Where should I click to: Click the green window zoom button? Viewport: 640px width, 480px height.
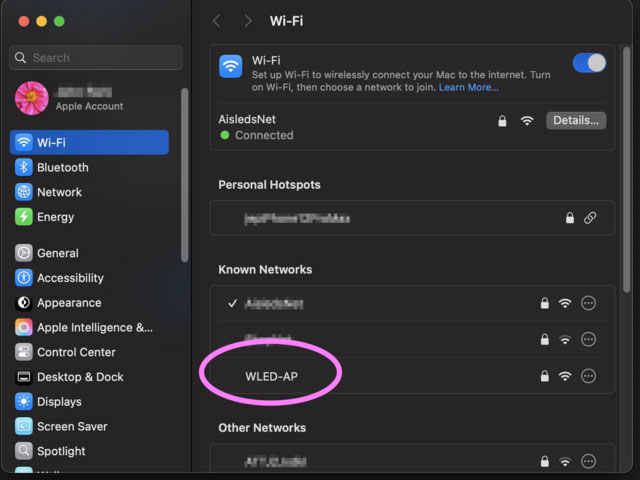click(59, 21)
